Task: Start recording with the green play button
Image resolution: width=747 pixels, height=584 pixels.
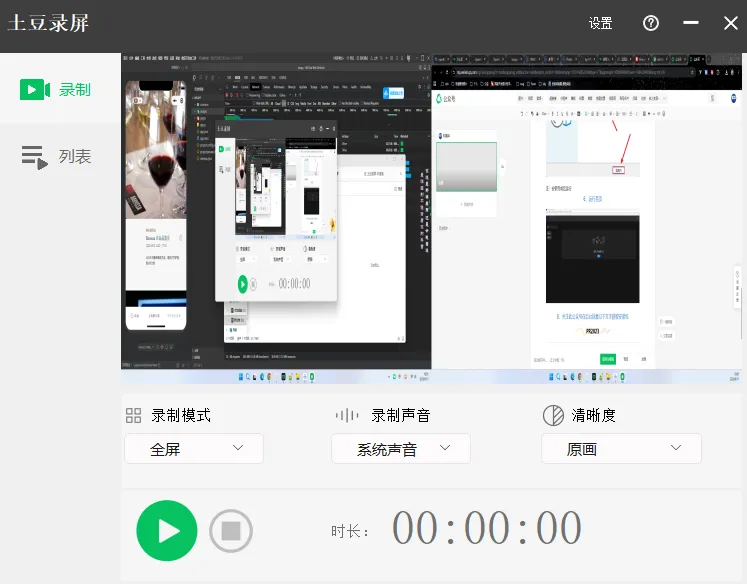Action: pos(166,531)
